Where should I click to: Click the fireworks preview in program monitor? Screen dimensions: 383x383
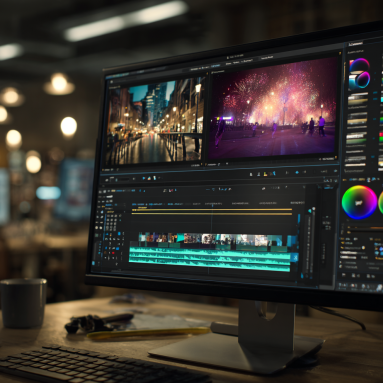(x=273, y=107)
